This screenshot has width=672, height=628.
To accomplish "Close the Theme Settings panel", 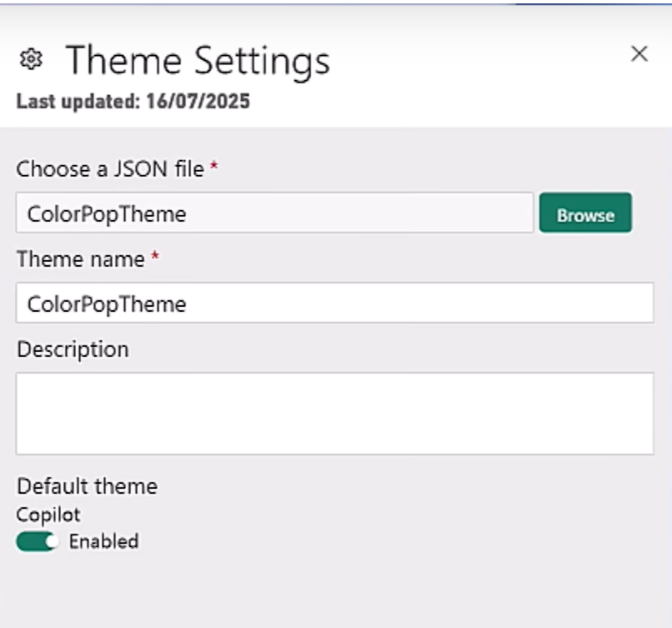I will (639, 54).
